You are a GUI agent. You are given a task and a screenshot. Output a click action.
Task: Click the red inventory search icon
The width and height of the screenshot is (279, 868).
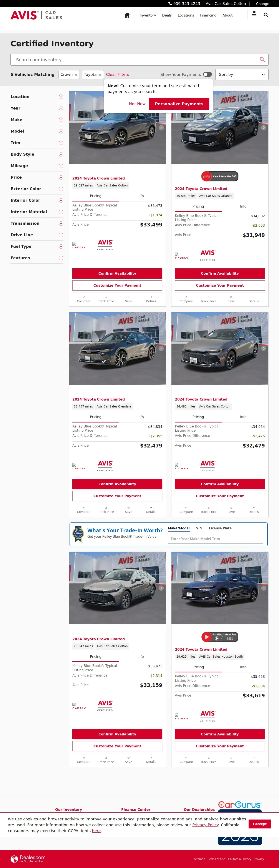pos(262,60)
